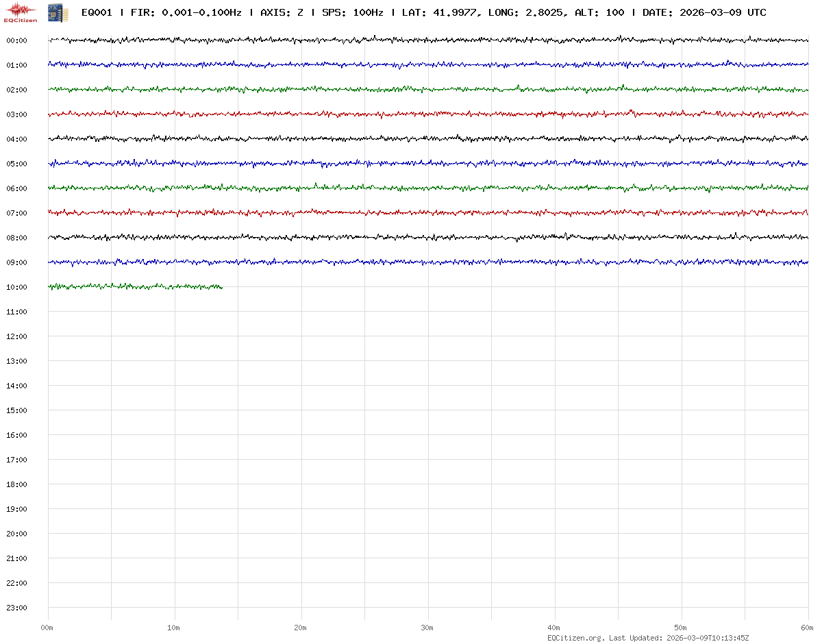Select the 23:00 hour label
Viewport: 822px width, 644px height.
pos(16,608)
